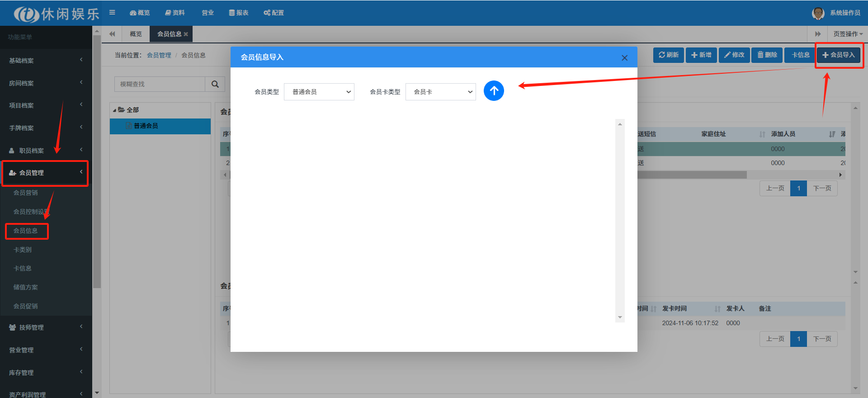This screenshot has width=868, height=398.
Task: Open the 报表 top menu
Action: point(239,13)
